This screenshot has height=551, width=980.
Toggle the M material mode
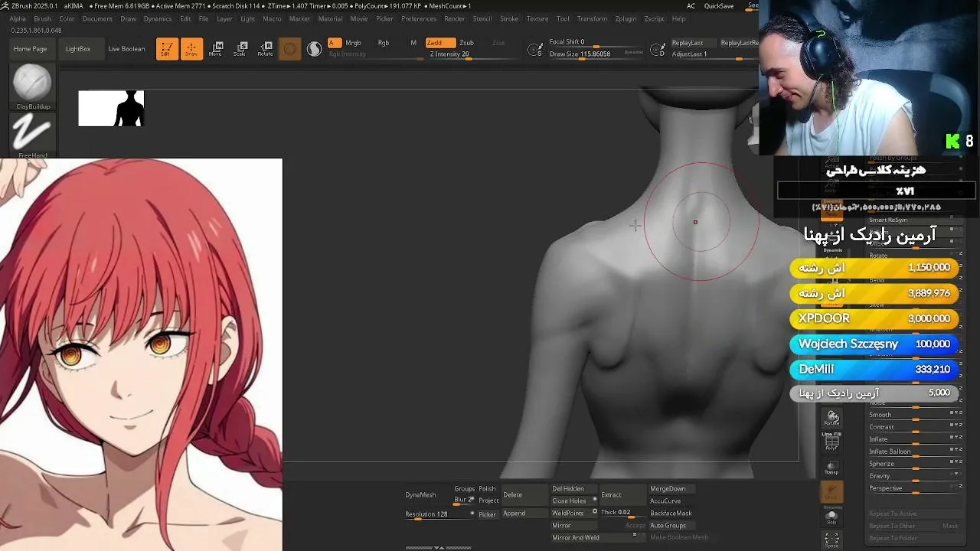click(x=413, y=43)
